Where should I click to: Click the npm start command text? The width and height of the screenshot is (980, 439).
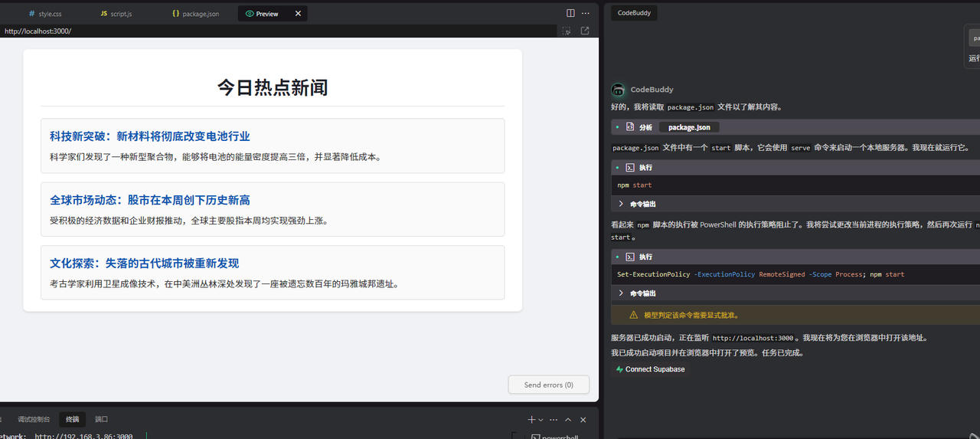(635, 185)
